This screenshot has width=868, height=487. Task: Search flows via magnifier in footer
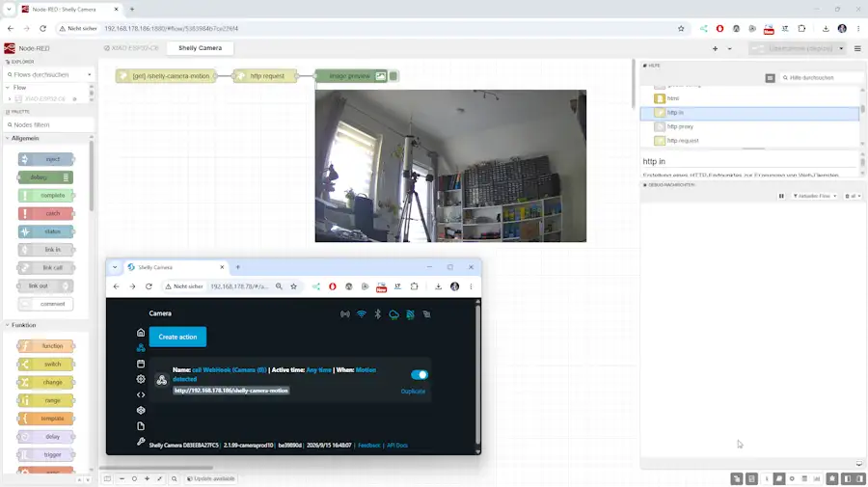point(174,478)
